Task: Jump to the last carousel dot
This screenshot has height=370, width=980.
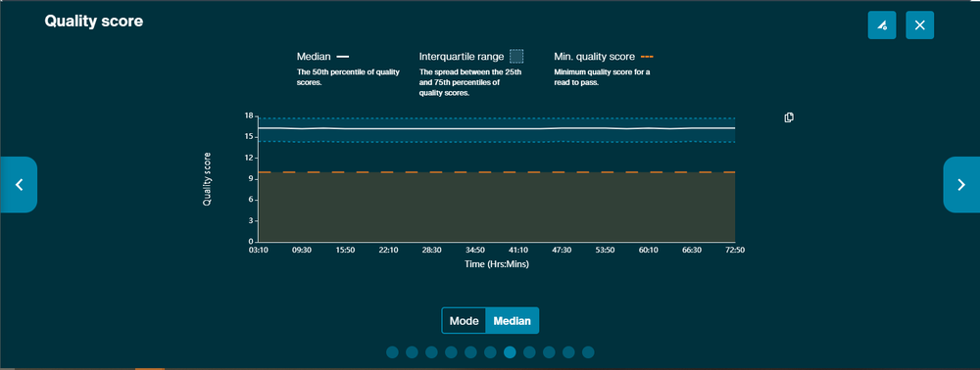Action: click(x=588, y=352)
